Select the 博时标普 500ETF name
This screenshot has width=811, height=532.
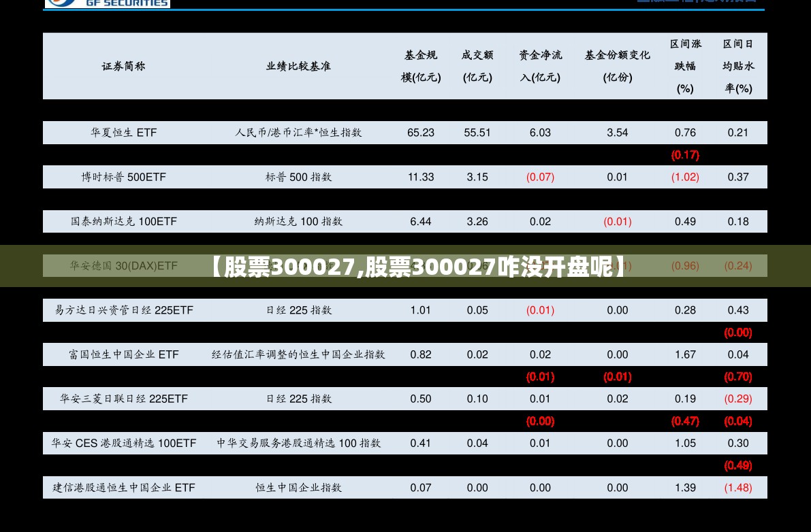click(x=124, y=177)
